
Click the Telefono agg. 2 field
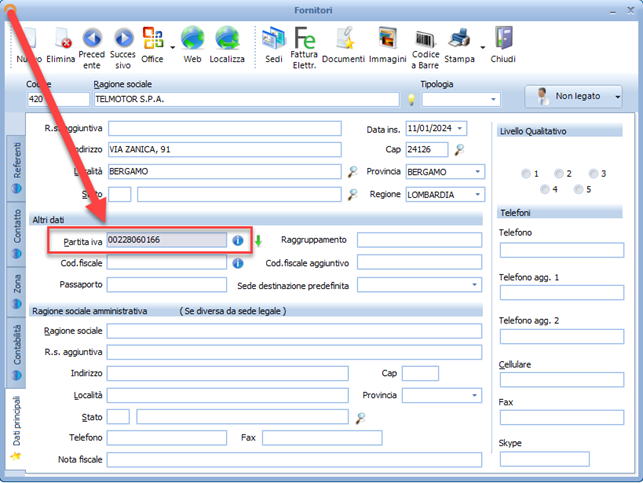coord(562,336)
